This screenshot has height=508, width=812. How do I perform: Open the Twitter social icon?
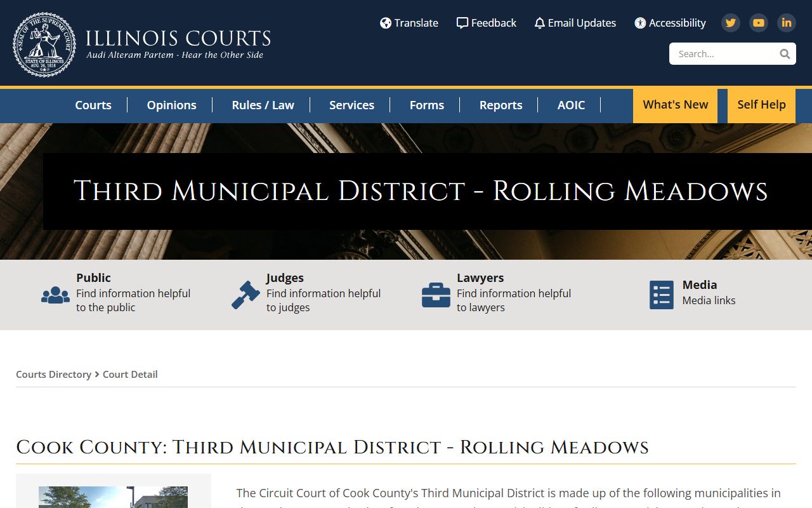tap(731, 23)
